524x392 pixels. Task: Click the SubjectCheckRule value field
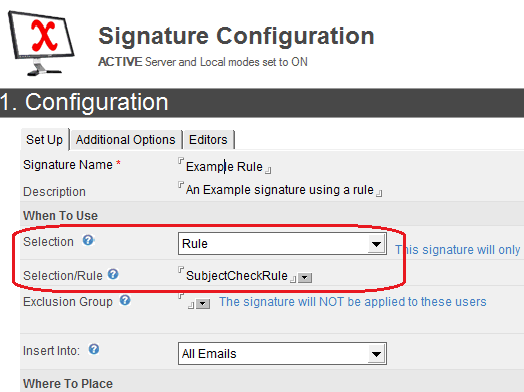coord(237,276)
